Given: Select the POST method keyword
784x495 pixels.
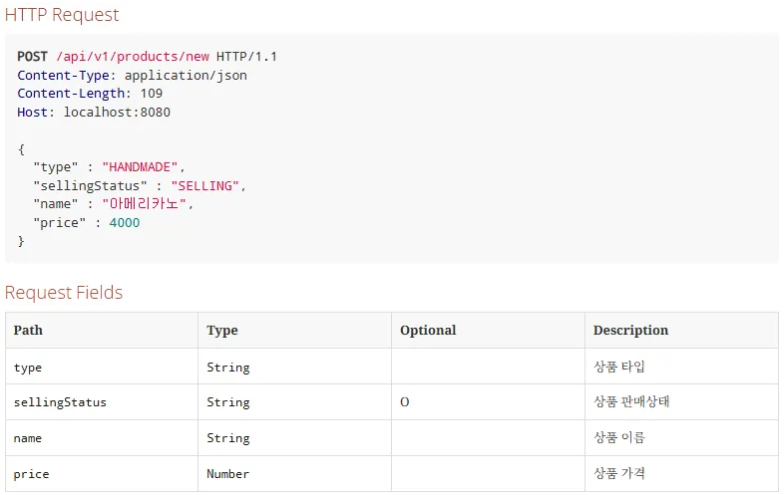Looking at the screenshot, I should coord(32,56).
